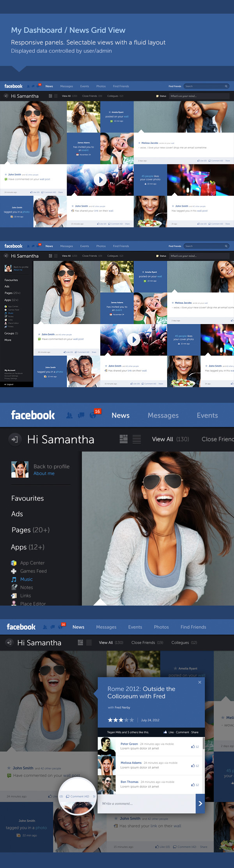
Task: Set the Rome 2012 rating to four stars
Action: point(126,720)
